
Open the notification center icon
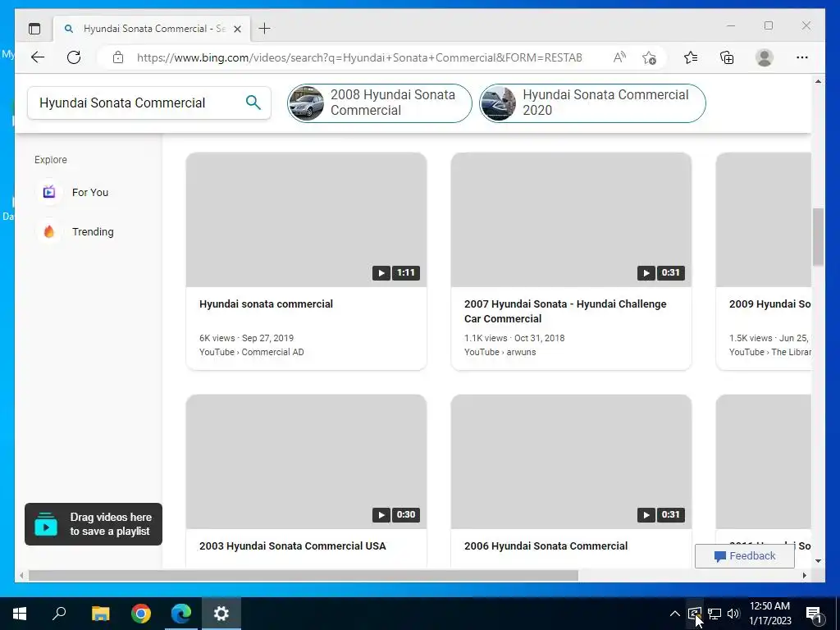coord(814,614)
